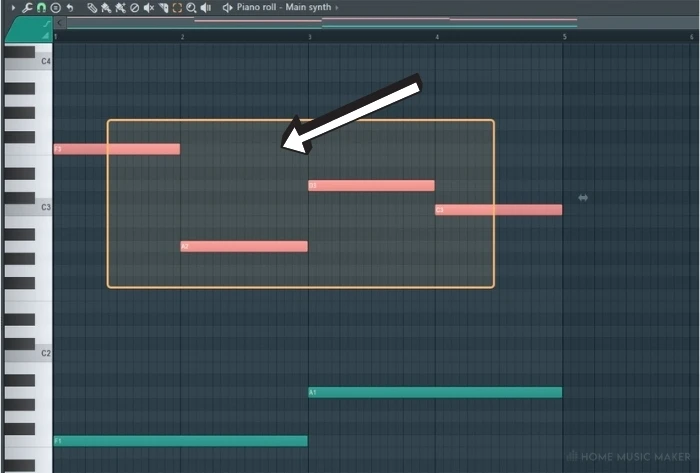Select the pink A2 note
This screenshot has width=700, height=473.
pyautogui.click(x=244, y=246)
